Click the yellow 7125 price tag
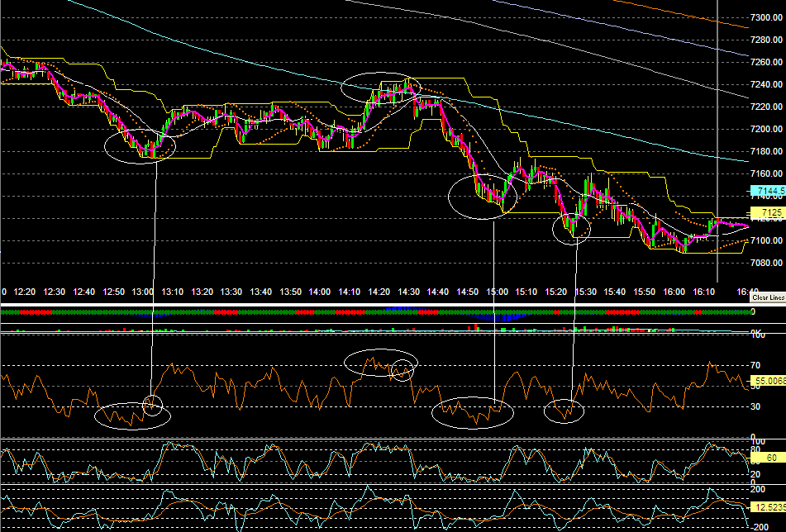786x532 pixels. click(x=768, y=212)
